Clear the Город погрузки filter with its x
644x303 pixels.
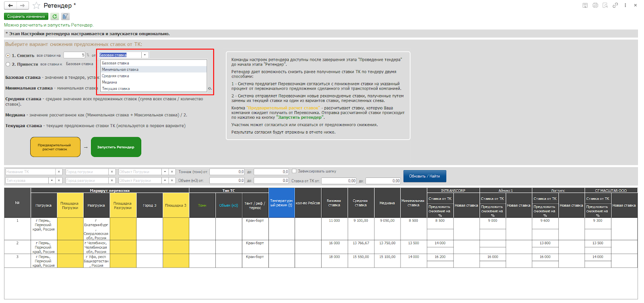pyautogui.click(x=112, y=172)
